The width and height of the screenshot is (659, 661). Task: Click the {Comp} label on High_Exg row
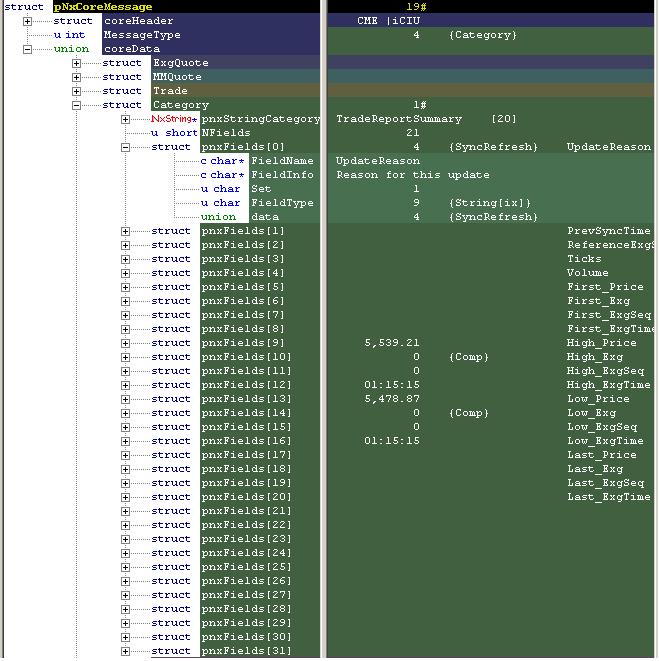[469, 357]
